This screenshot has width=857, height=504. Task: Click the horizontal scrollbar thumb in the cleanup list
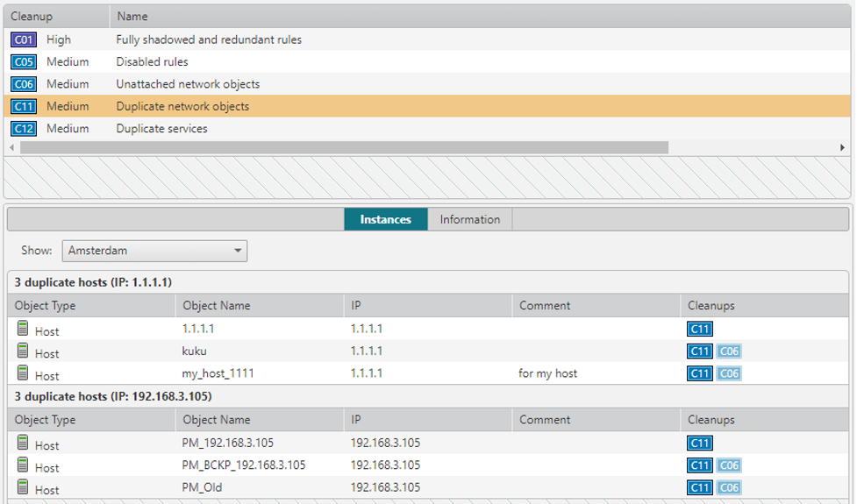(342, 147)
